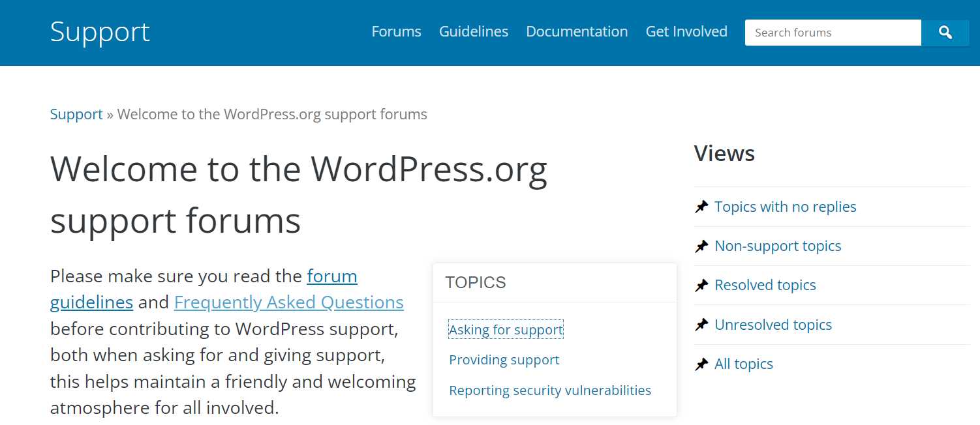Click the Views sidebar heading
980x425 pixels.
point(724,153)
